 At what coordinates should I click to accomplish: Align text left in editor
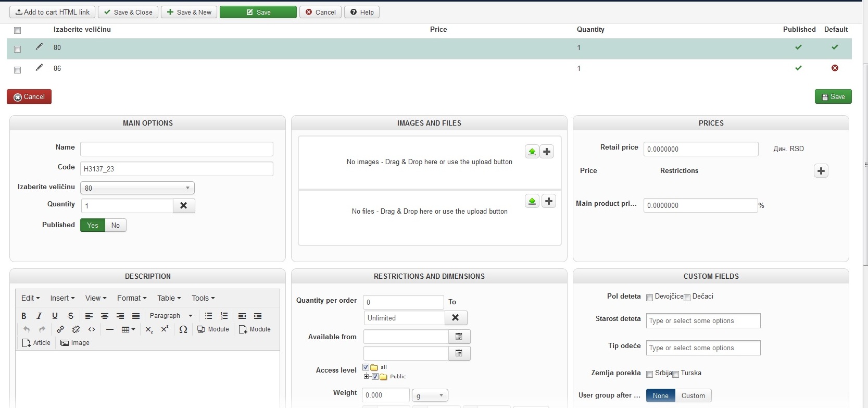tap(89, 316)
